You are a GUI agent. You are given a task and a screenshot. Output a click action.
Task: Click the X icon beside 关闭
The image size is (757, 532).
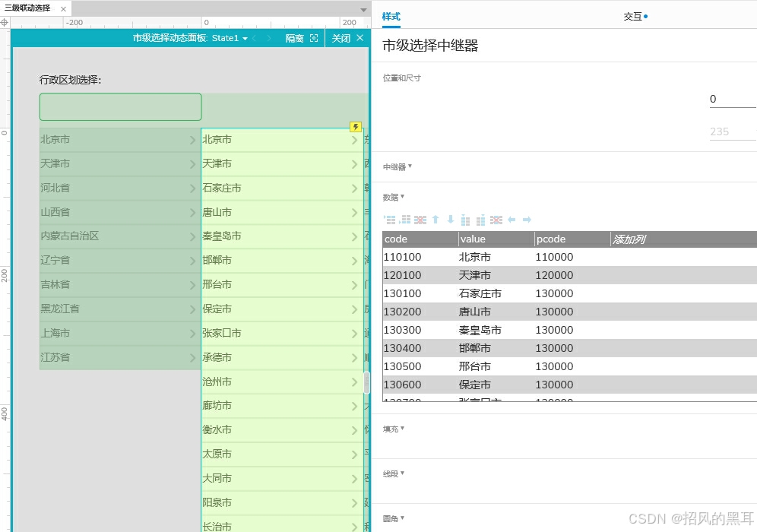pyautogui.click(x=359, y=38)
